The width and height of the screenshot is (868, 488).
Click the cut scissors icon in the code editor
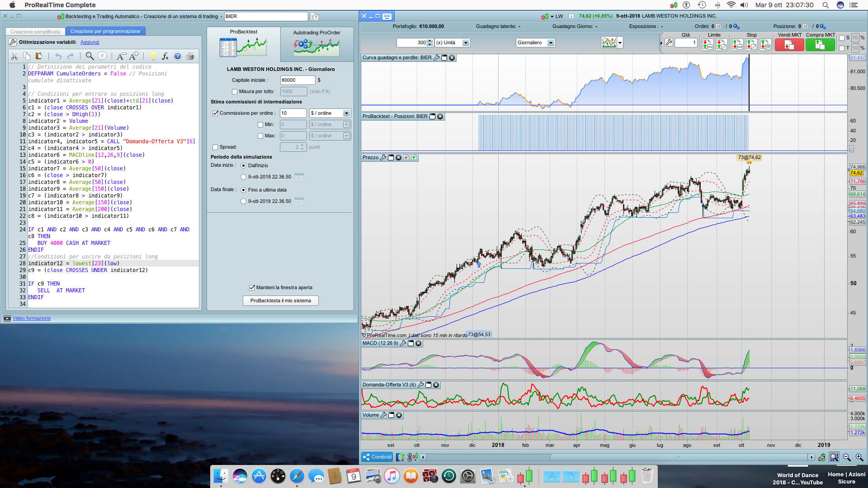14,56
